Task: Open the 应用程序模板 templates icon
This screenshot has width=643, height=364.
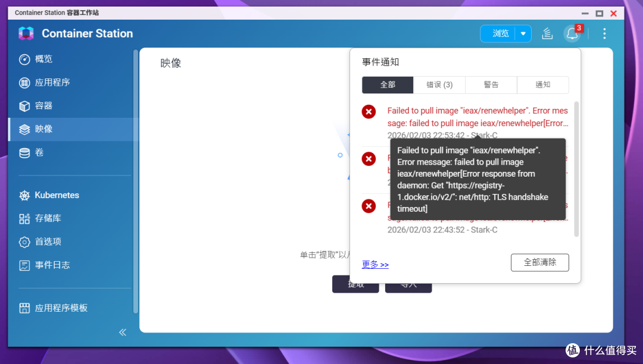Action: [x=24, y=308]
